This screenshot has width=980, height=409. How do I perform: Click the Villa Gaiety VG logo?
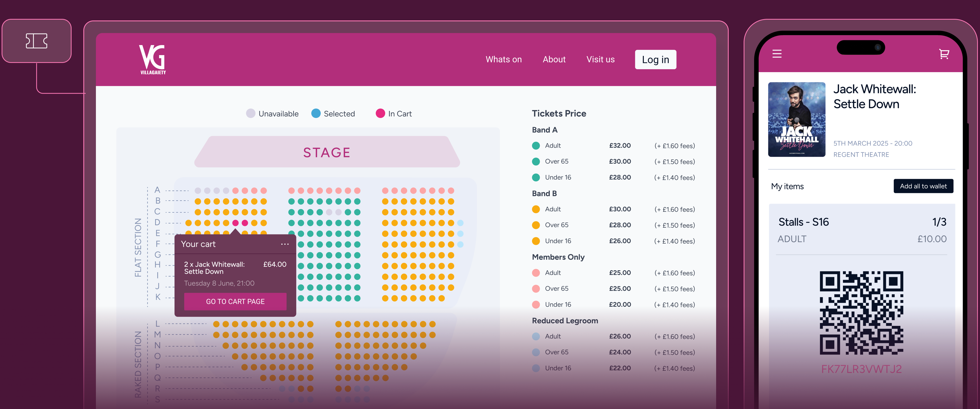152,59
